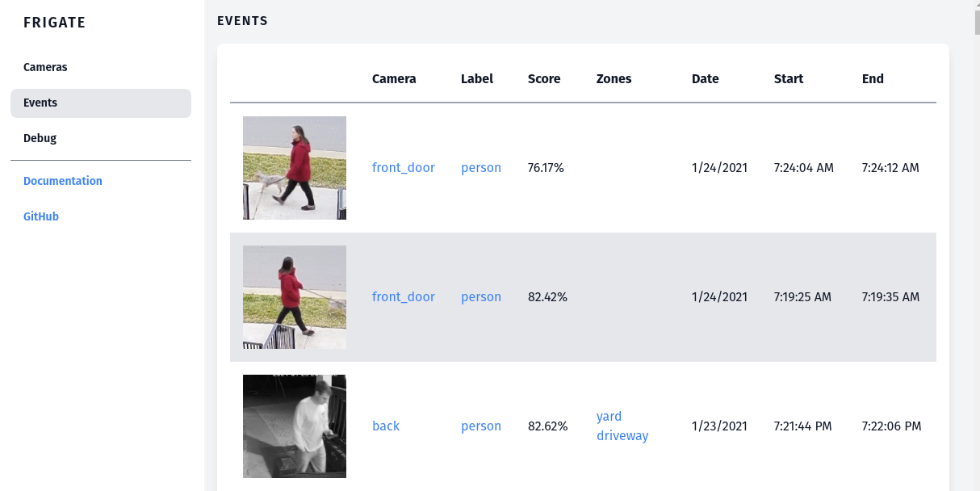Open the Cameras page in sidebar

[45, 67]
